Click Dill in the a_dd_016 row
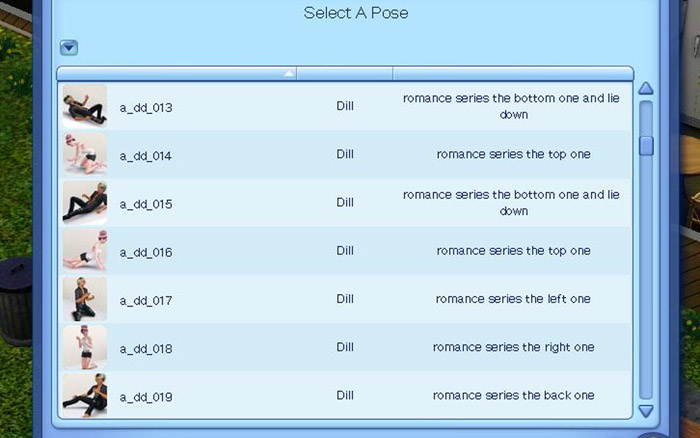This screenshot has width=700, height=438. pos(345,250)
